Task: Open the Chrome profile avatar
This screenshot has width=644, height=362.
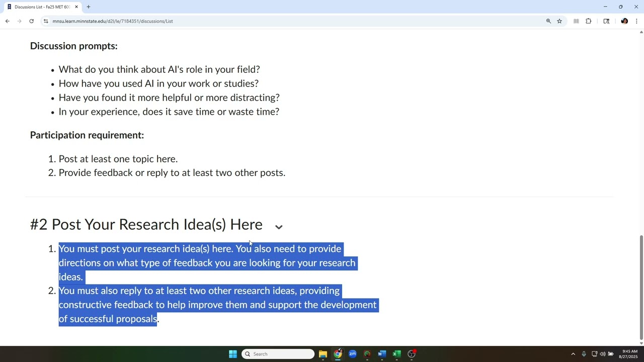Action: 624,21
